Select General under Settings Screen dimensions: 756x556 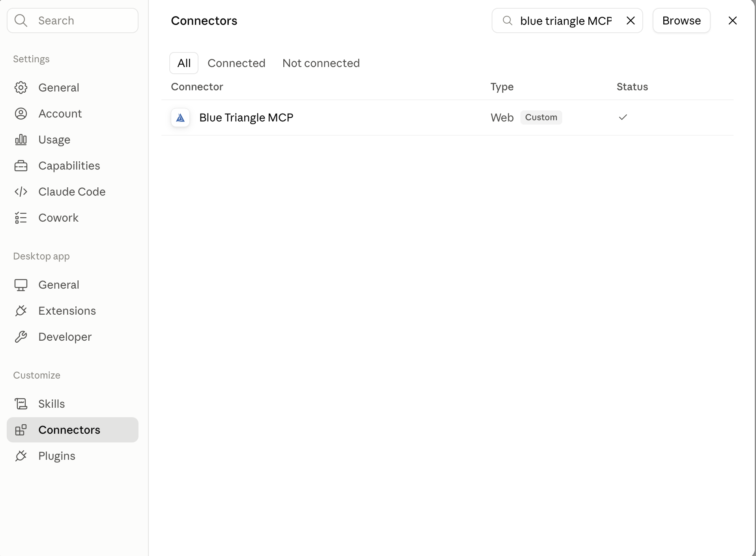tap(73, 88)
